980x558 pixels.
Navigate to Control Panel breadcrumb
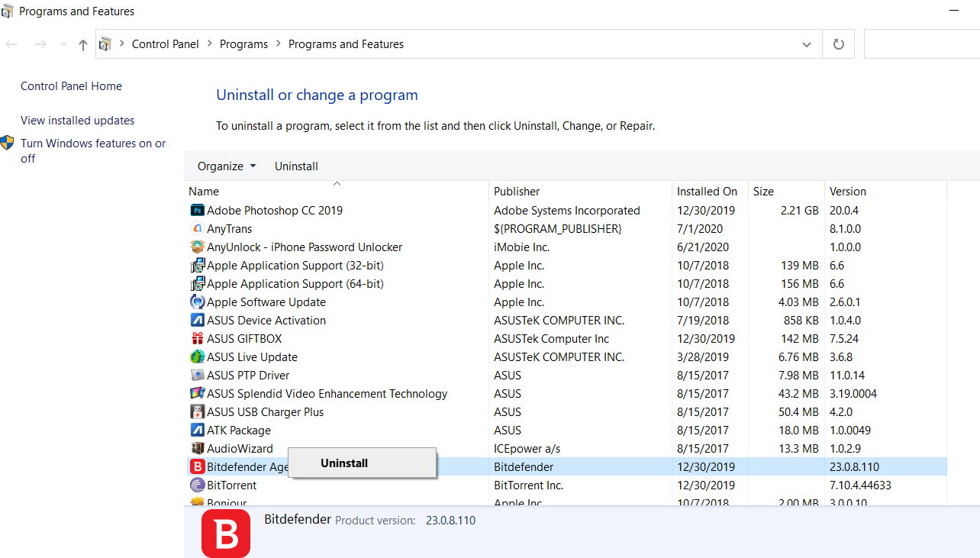166,44
